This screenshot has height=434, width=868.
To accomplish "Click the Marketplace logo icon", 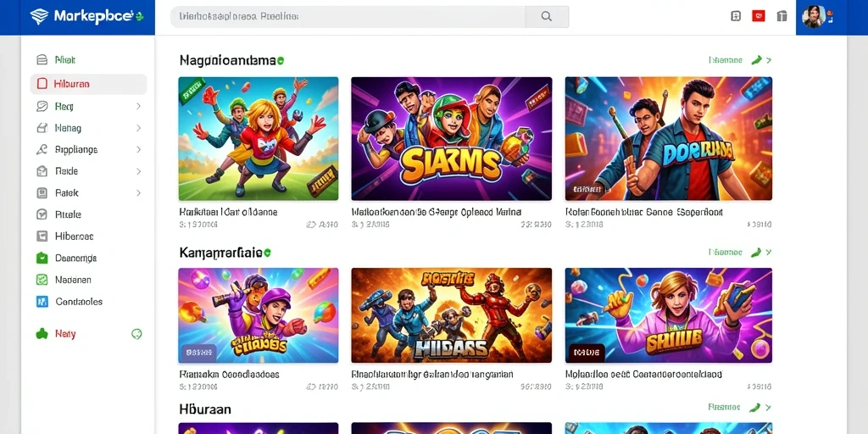I will [x=39, y=17].
